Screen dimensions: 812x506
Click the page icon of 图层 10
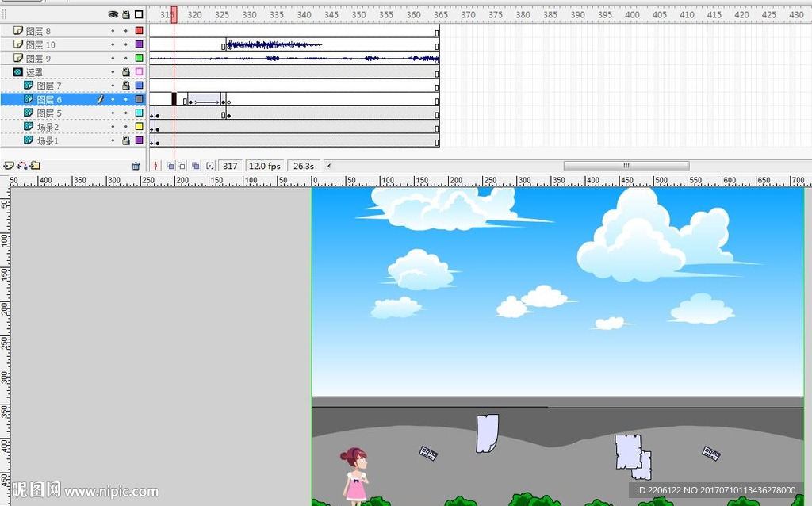click(x=18, y=44)
